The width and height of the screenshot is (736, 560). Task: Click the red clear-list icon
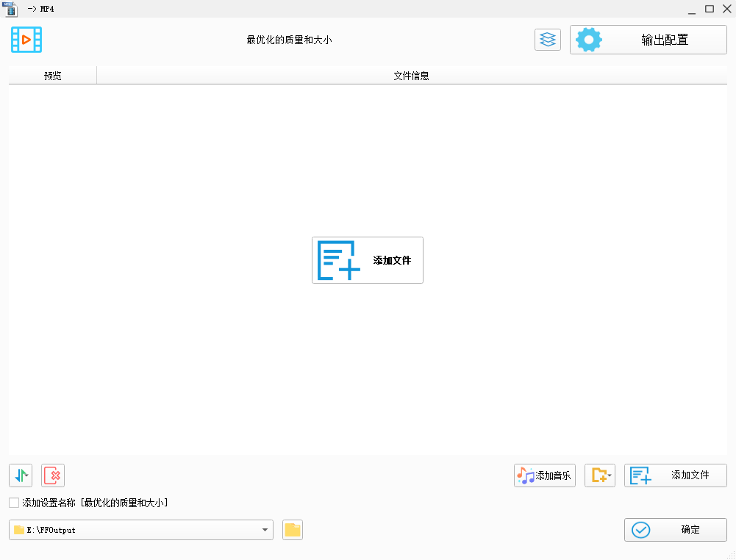point(52,475)
